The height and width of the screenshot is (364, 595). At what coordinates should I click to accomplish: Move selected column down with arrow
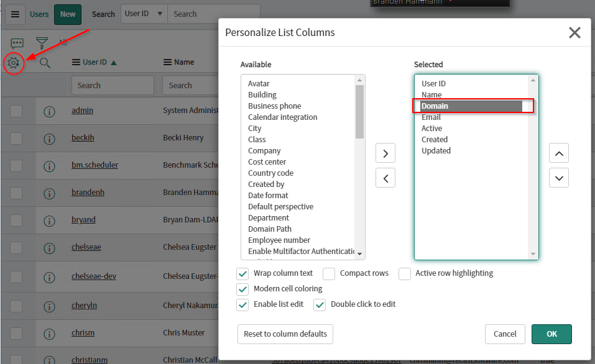pos(559,178)
